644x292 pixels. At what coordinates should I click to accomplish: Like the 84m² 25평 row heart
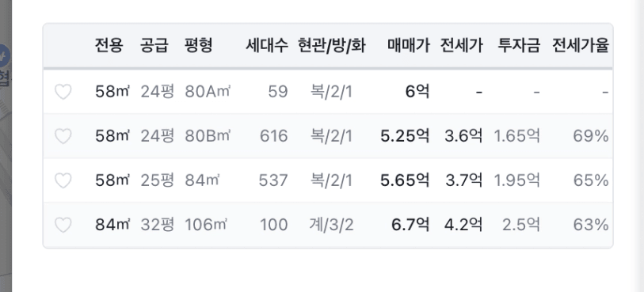(x=63, y=180)
